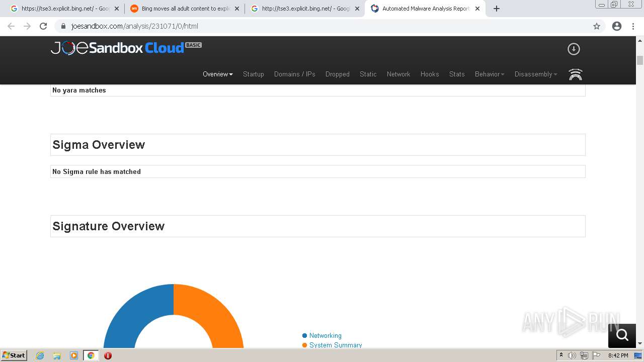Open the Static section
The image size is (644, 362).
pyautogui.click(x=368, y=74)
